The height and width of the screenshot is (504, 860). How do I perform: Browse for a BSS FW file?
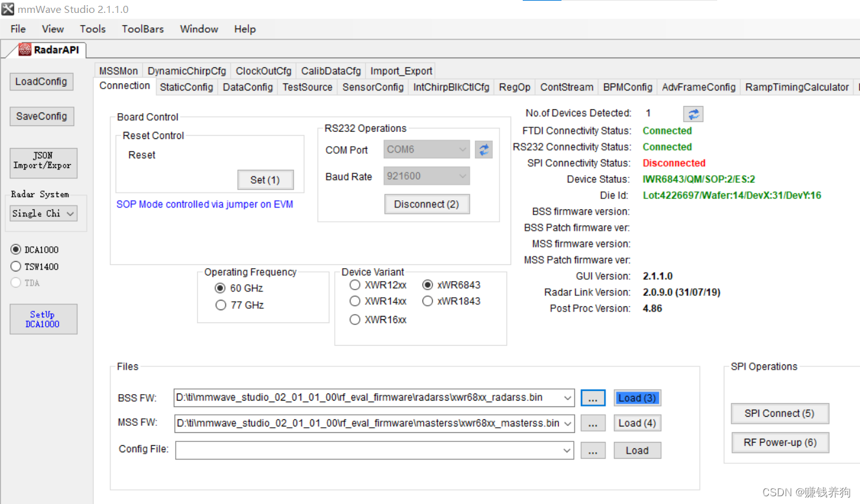(593, 397)
